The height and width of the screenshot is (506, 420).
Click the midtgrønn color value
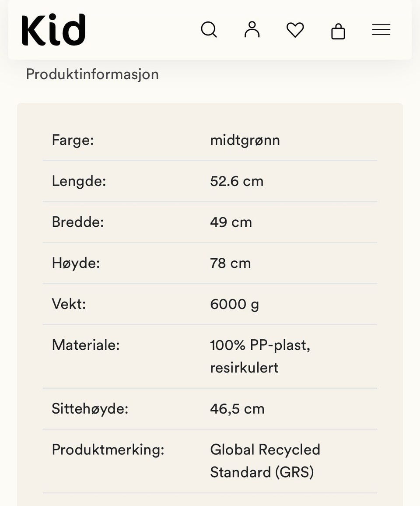[x=245, y=141]
